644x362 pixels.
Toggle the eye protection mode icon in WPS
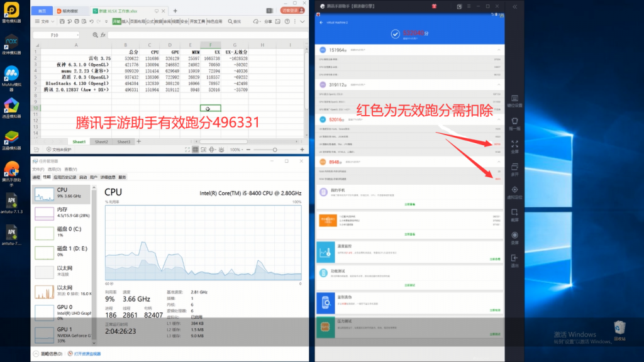point(221,150)
